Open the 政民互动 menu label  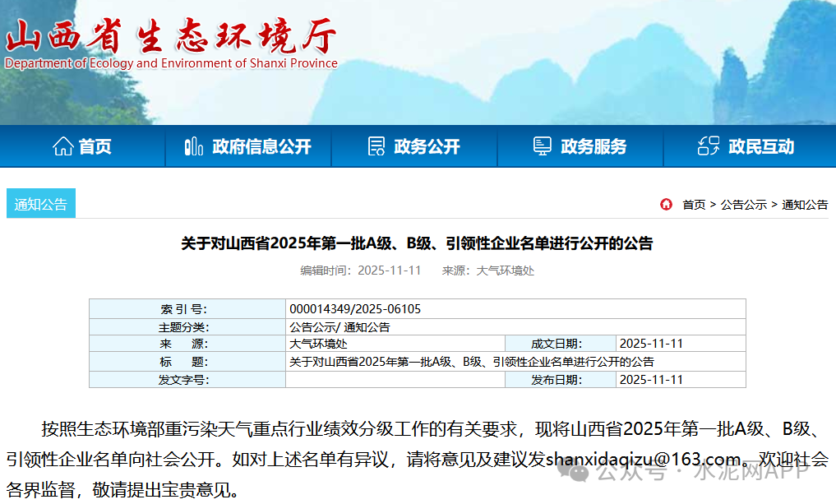tap(761, 146)
